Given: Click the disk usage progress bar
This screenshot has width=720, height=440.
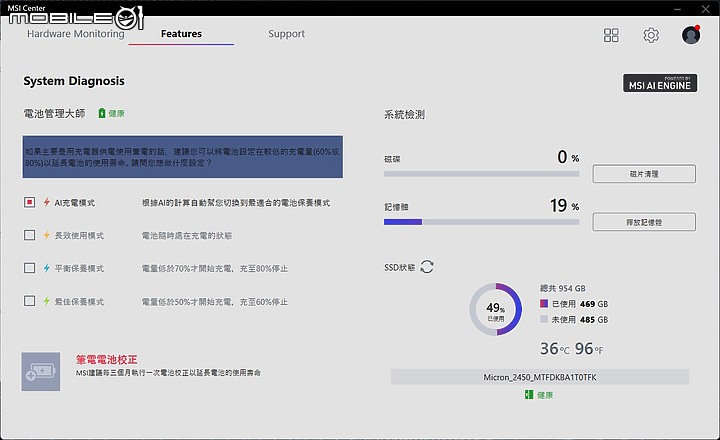Looking at the screenshot, I should pyautogui.click(x=481, y=174).
